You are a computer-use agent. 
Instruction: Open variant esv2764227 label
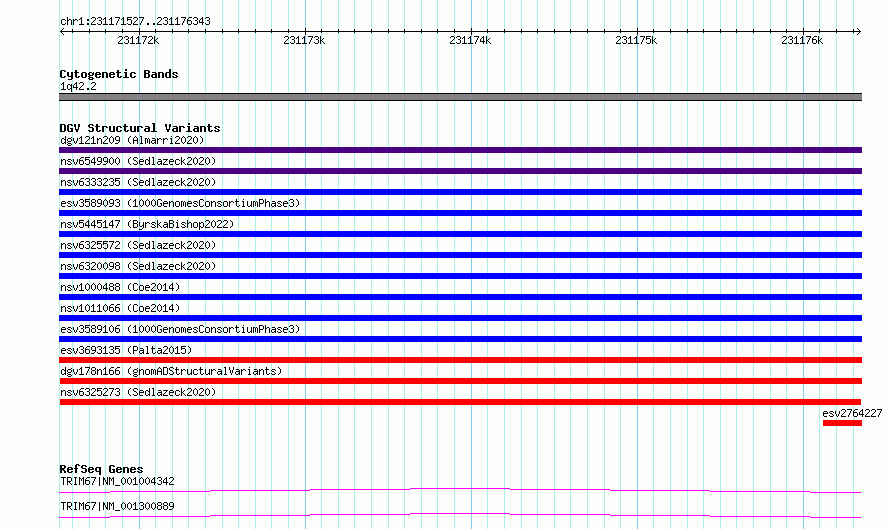coord(852,413)
